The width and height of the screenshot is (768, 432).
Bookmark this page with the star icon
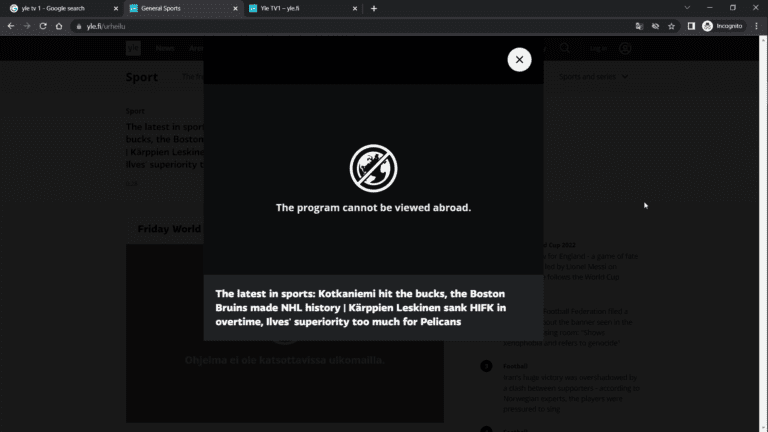[672, 26]
